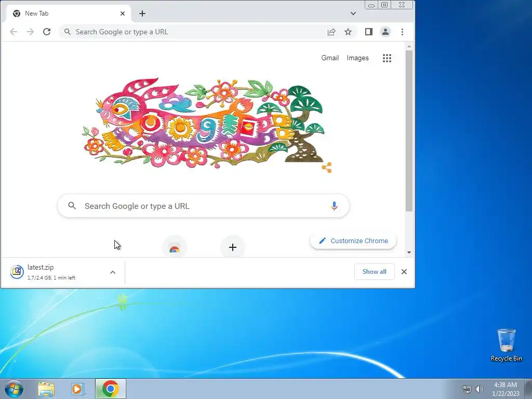532x399 pixels.
Task: Click the browser back arrow
Action: tap(14, 32)
